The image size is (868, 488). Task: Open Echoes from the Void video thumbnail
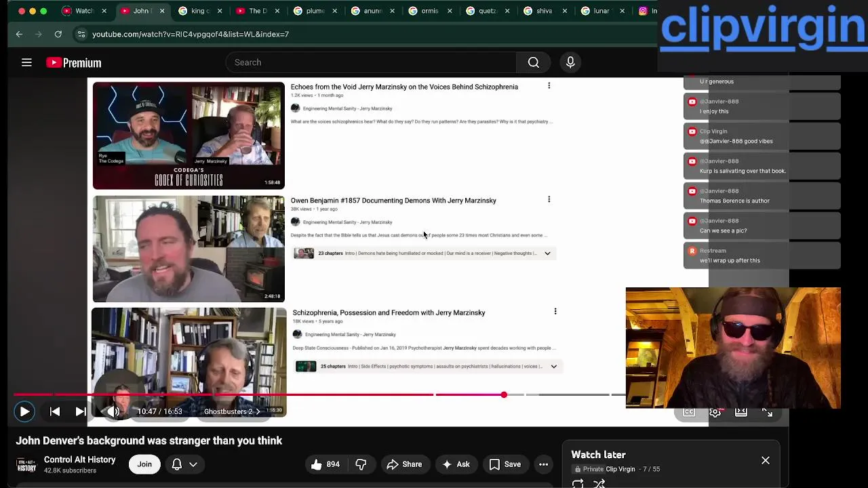pos(189,136)
